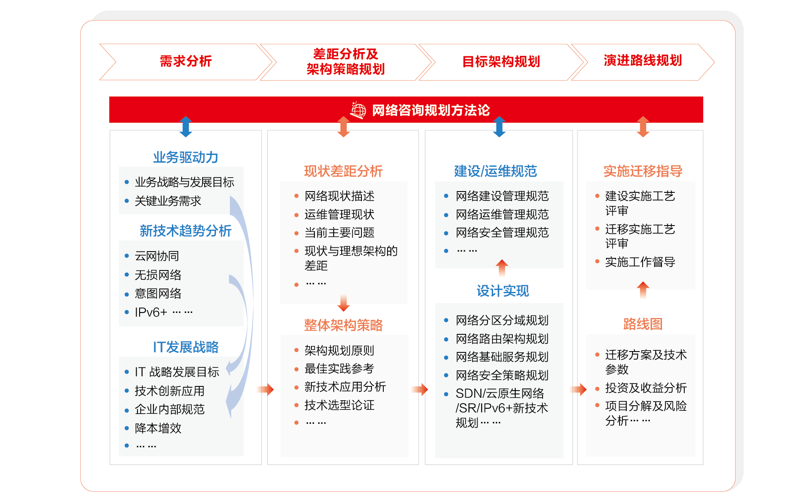The height and width of the screenshot is (504, 812).
Task: Click the 关键业务需求 bullet
Action: (168, 201)
